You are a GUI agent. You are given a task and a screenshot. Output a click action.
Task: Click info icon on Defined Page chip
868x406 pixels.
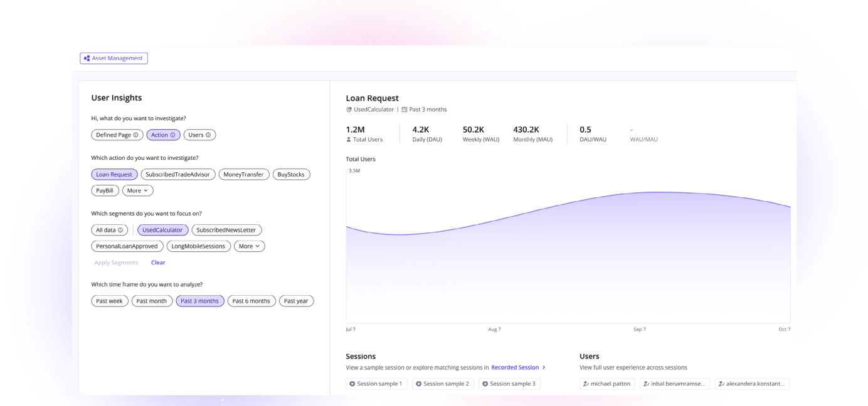tap(135, 135)
